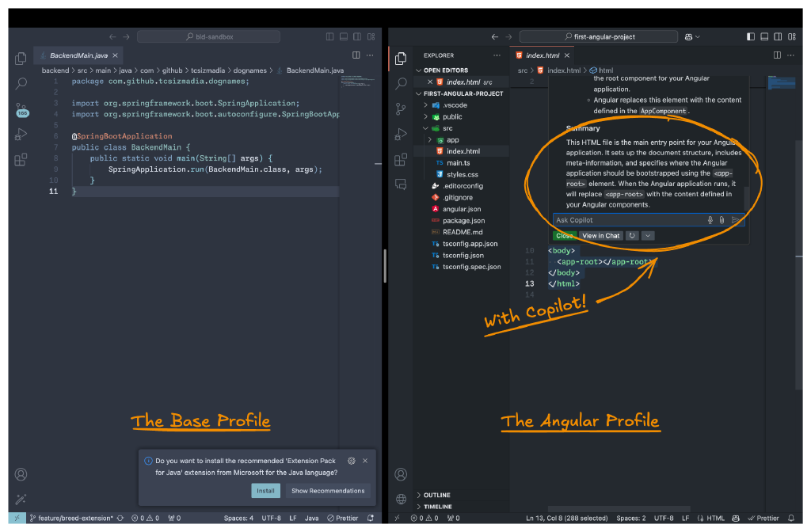Click rerun icon beside View in Chat
Viewport: 811px width, 532px height.
pos(632,235)
